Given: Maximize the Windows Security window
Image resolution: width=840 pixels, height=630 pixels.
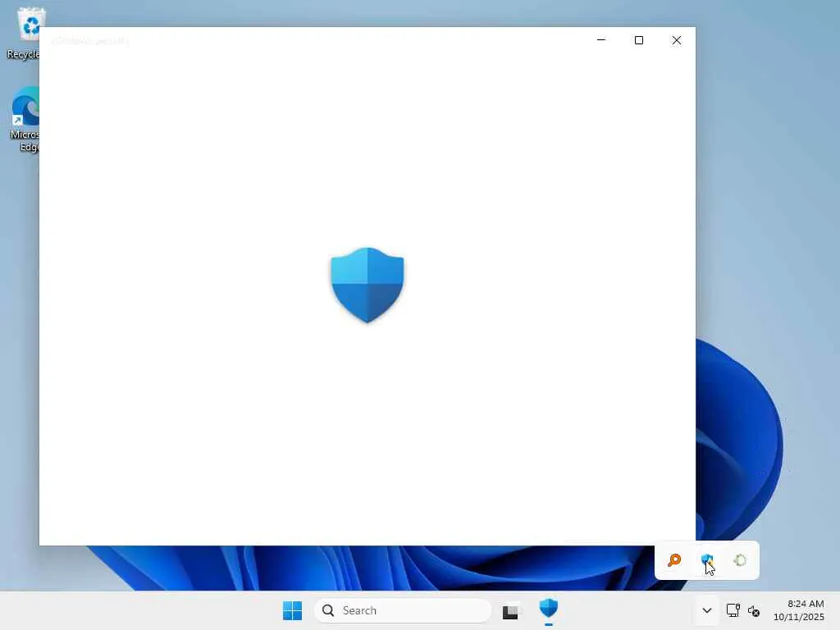Looking at the screenshot, I should pos(638,40).
